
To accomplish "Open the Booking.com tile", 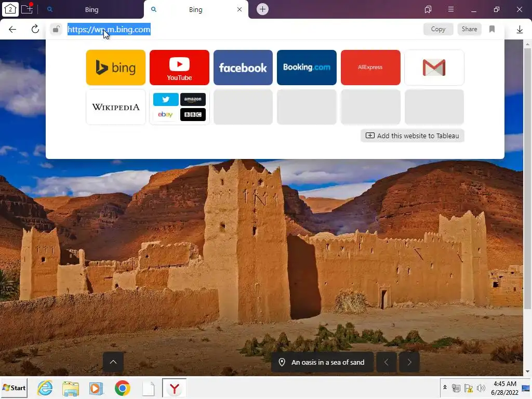I will click(x=307, y=68).
